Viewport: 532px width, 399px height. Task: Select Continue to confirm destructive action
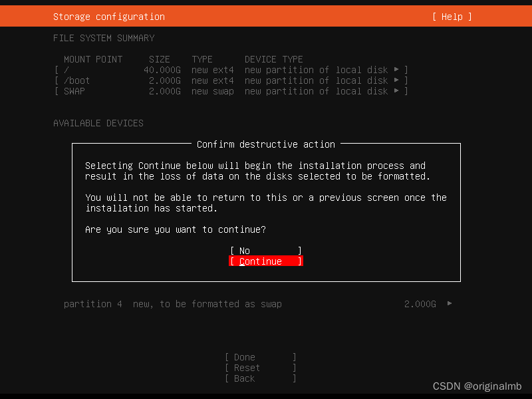265,261
